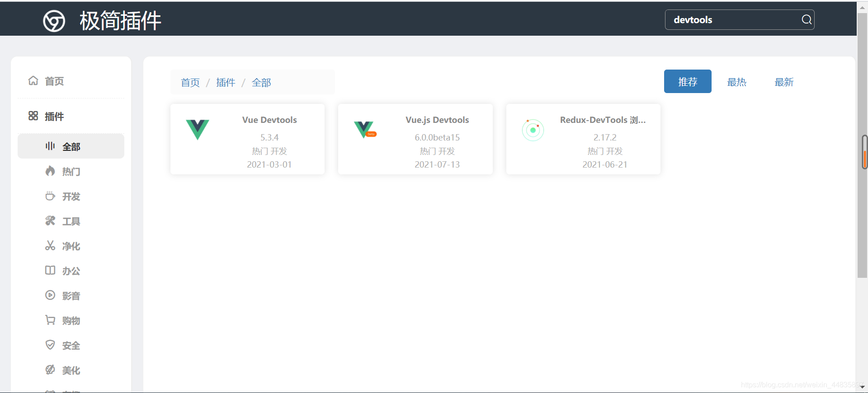Go to 首页 via breadcrumb

[x=190, y=83]
